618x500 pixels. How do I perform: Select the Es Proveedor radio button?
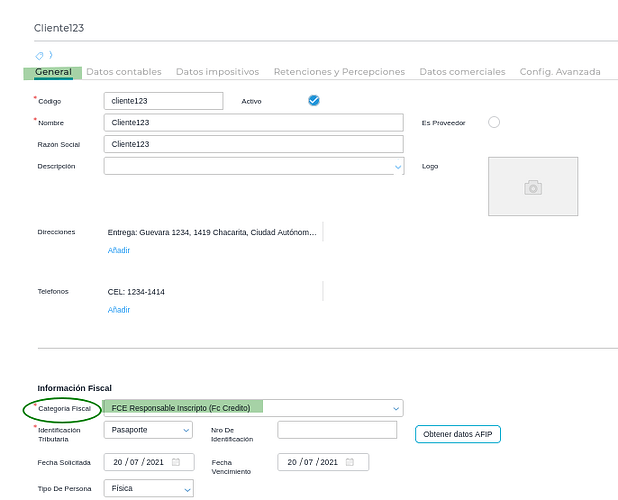pyautogui.click(x=493, y=122)
